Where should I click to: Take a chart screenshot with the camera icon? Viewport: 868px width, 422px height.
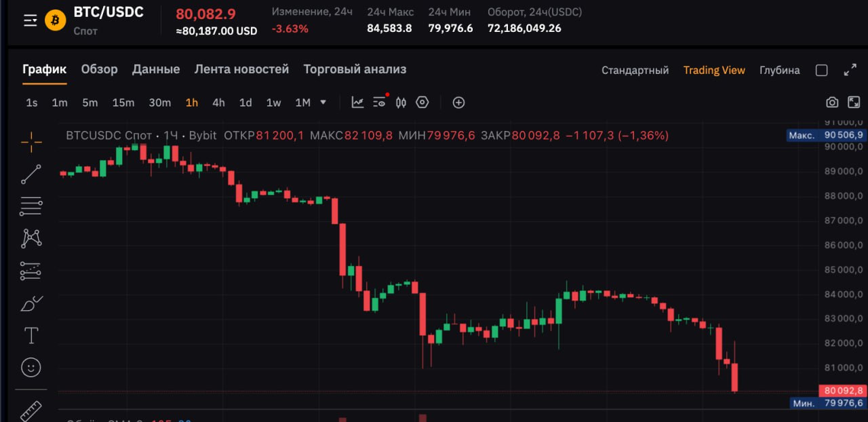pyautogui.click(x=833, y=102)
